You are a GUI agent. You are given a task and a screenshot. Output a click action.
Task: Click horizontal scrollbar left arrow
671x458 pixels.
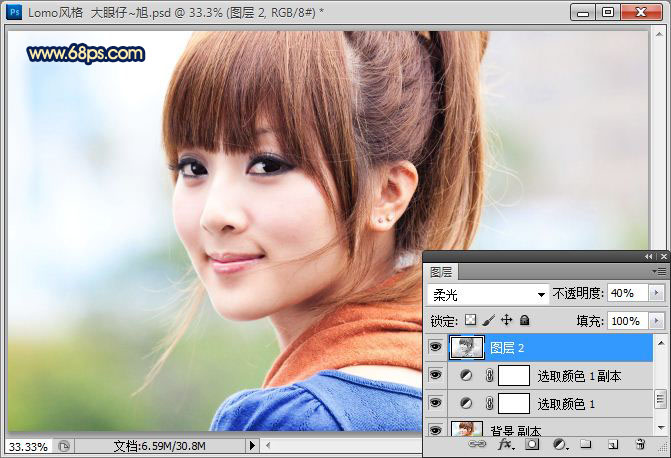(268, 446)
